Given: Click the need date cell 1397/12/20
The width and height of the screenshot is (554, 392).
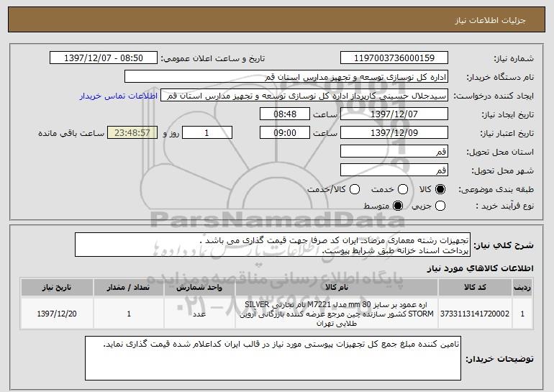Looking at the screenshot, I should tap(57, 314).
